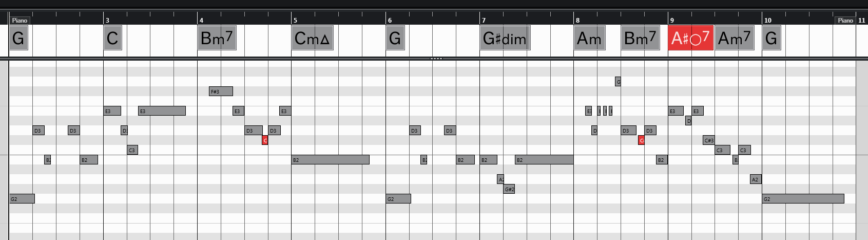Screen dimensions: 868x240
Task: Click bar 3 in the ruler
Action: pyautogui.click(x=107, y=20)
